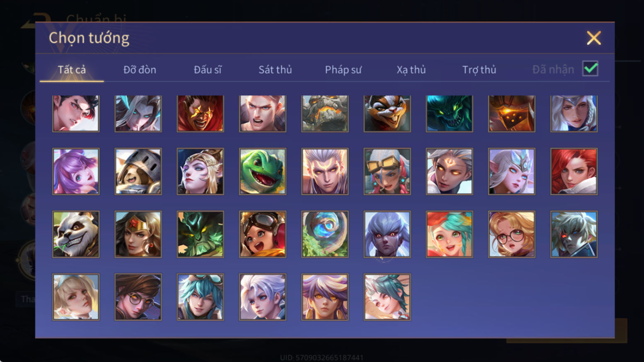Choose the blonde girl with round glasses
This screenshot has height=362, width=644.
click(x=511, y=234)
